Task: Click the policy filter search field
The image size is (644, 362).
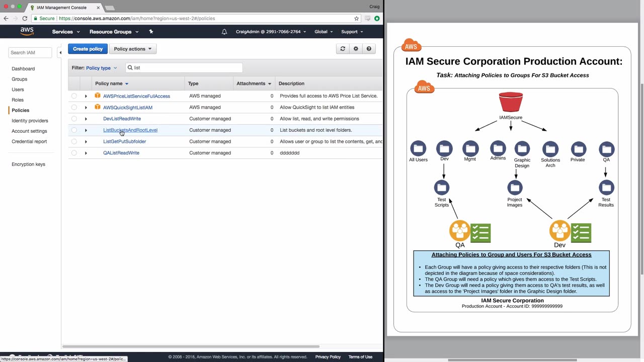Action: [184, 67]
